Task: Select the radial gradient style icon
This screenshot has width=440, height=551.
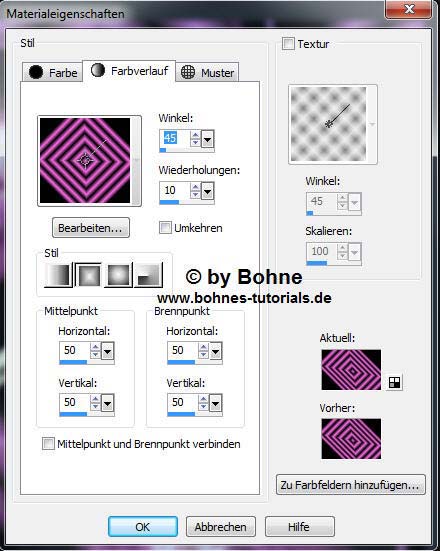Action: (x=149, y=275)
